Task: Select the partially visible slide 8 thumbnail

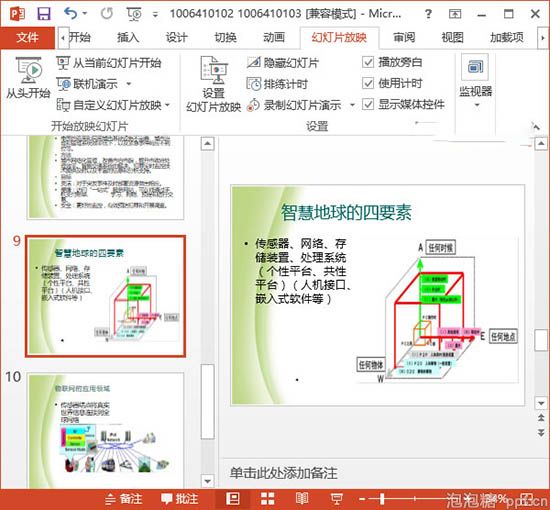Action: tap(106, 177)
